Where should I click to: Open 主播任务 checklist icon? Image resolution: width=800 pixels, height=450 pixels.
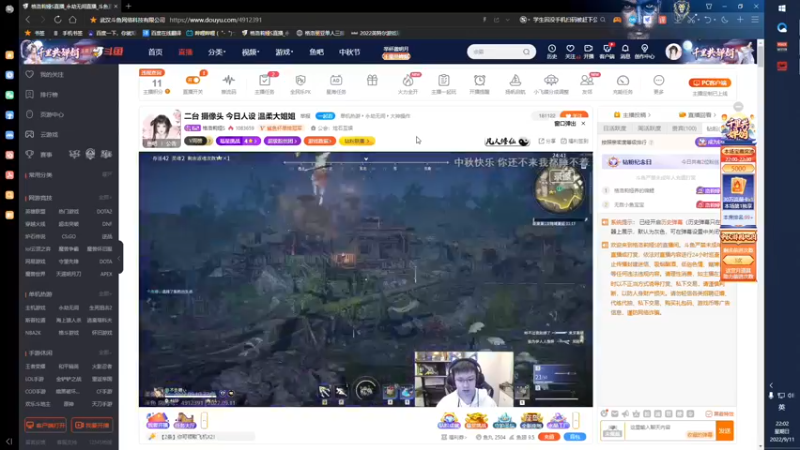pyautogui.click(x=264, y=80)
